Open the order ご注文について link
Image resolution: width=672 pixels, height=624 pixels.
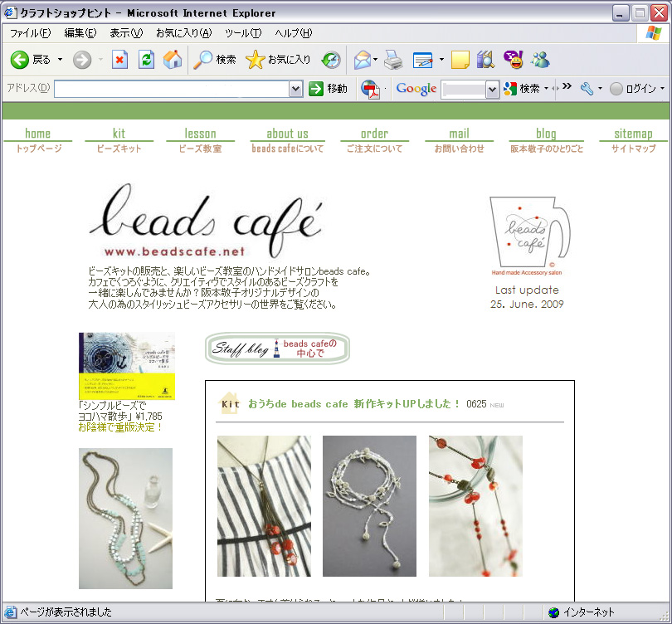pos(374,140)
